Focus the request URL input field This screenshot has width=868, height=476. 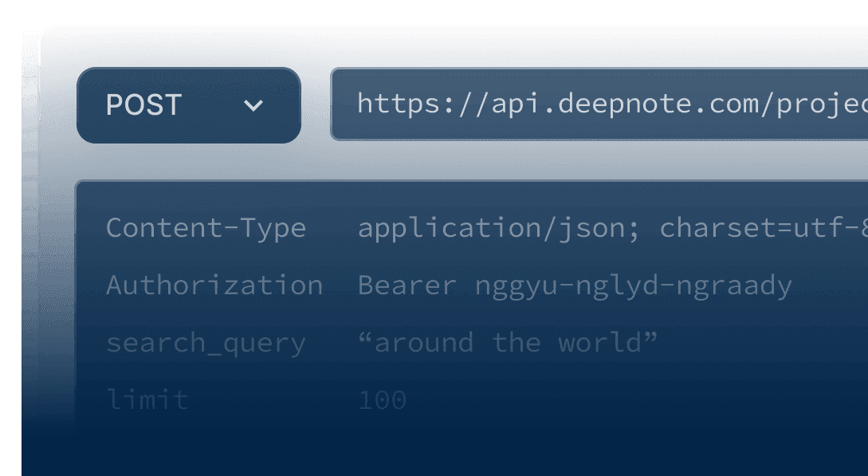(x=598, y=104)
